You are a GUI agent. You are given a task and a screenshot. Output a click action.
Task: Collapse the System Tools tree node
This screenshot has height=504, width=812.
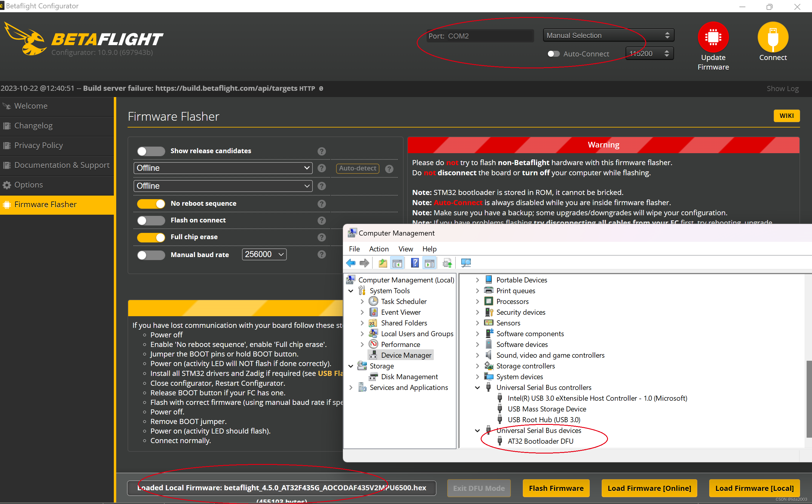coord(351,291)
